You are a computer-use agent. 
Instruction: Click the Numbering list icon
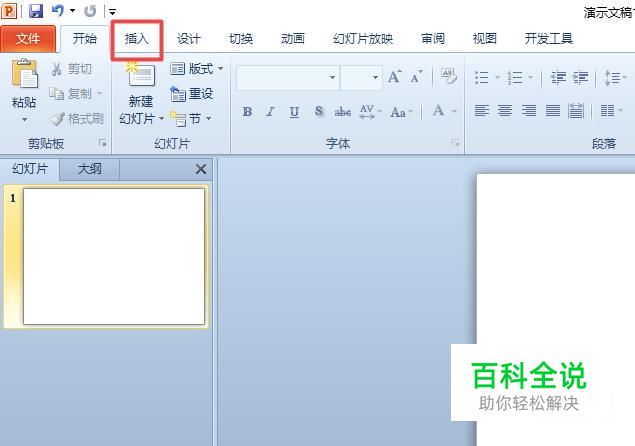[515, 77]
